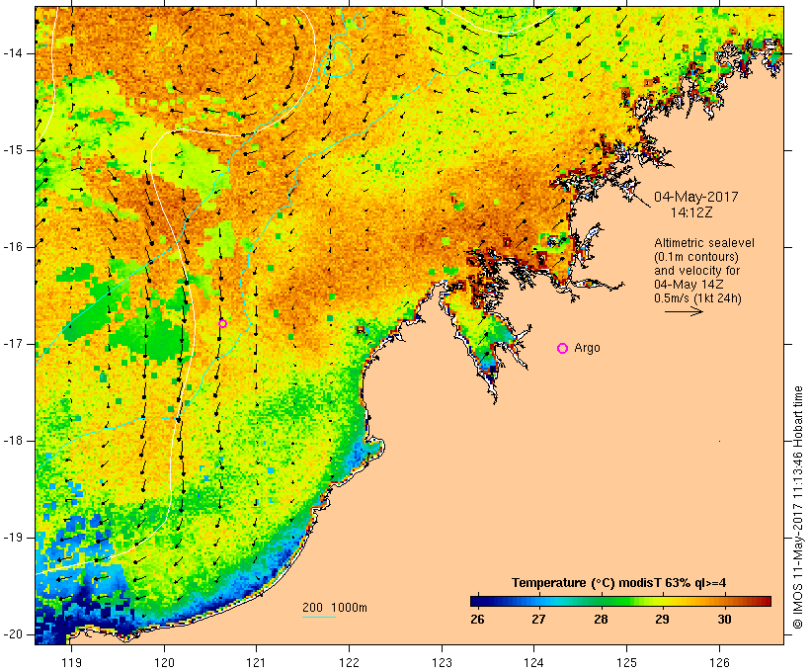Click the '120' longitude axis label
This screenshot has height=672, width=810.
(x=164, y=662)
